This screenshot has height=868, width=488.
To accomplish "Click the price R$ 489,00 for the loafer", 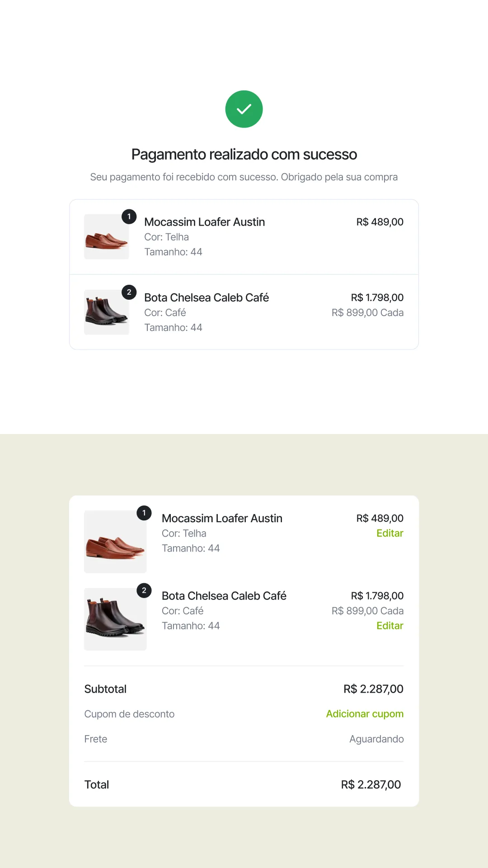I will pos(380,222).
